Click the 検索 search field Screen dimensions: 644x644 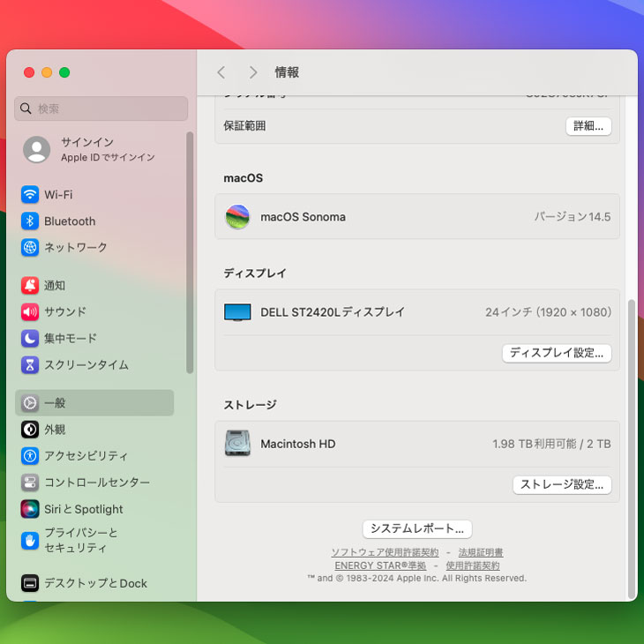tap(101, 109)
